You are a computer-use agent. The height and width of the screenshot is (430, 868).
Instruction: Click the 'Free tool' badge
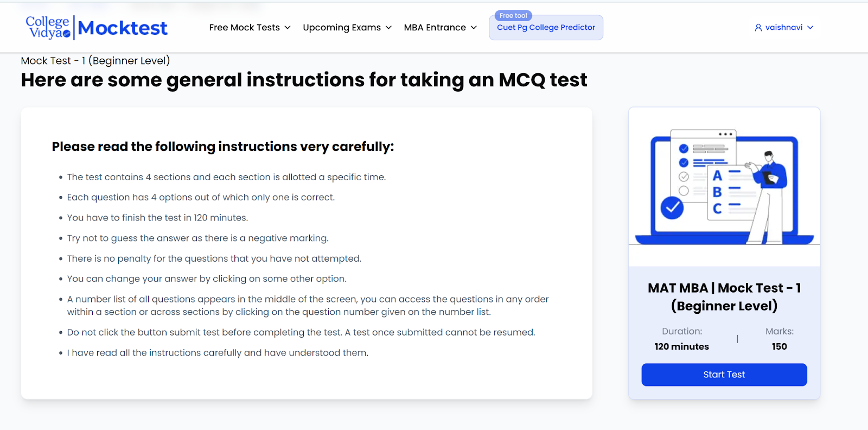(x=513, y=16)
